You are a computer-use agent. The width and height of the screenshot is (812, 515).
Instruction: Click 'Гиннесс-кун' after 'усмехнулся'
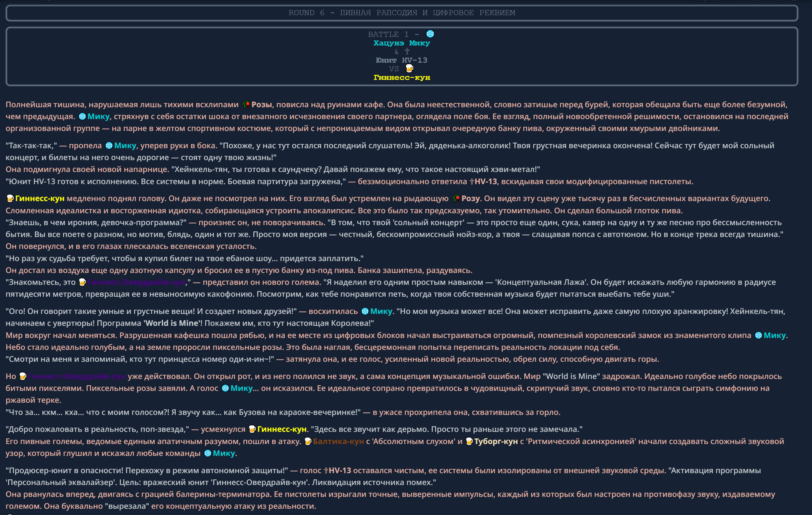[282, 429]
